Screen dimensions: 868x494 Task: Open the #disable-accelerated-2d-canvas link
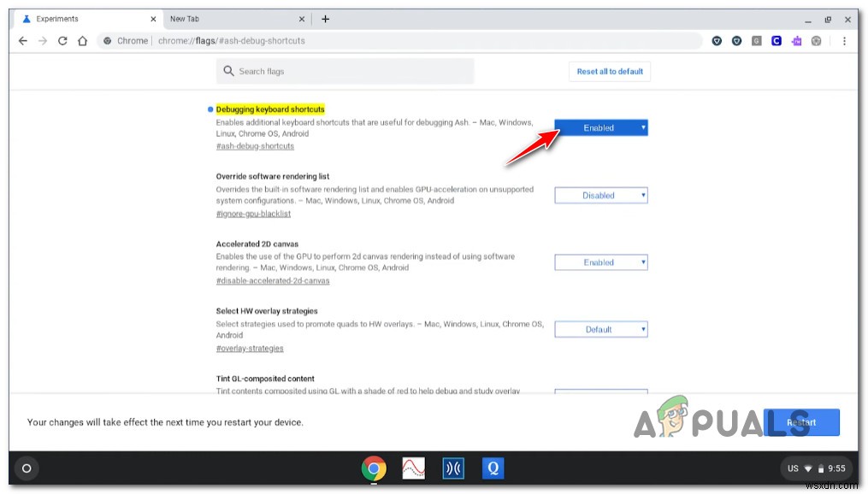tap(272, 280)
